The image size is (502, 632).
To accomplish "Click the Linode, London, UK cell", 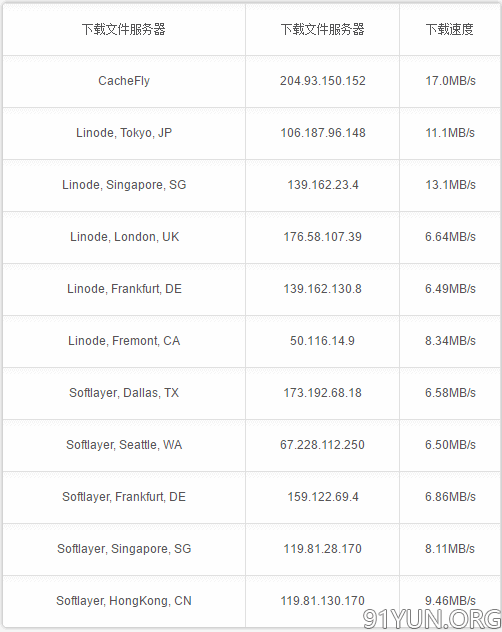I will pyautogui.click(x=124, y=237).
